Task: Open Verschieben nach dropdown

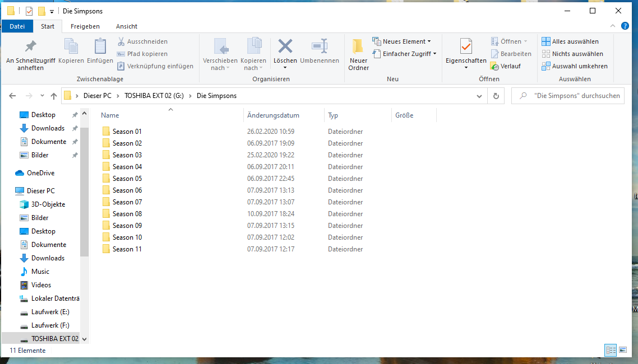Action: pyautogui.click(x=220, y=55)
